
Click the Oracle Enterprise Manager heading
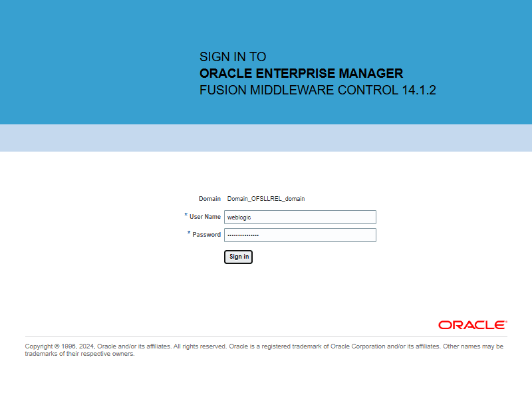pos(301,73)
